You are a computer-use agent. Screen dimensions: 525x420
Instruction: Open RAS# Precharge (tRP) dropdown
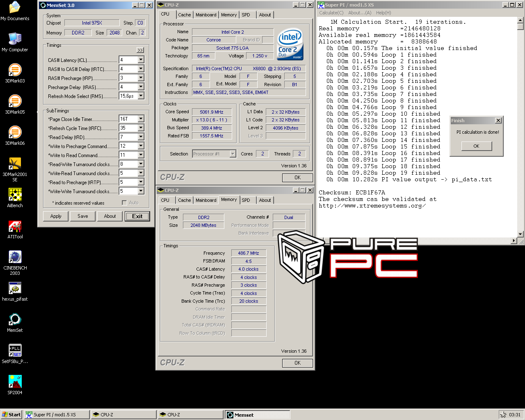[x=141, y=78]
